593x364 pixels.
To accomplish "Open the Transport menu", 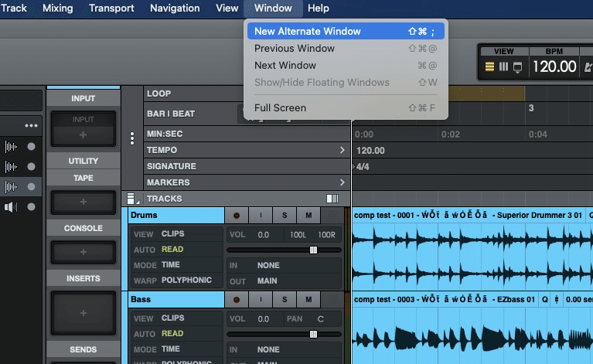I will pyautogui.click(x=111, y=9).
